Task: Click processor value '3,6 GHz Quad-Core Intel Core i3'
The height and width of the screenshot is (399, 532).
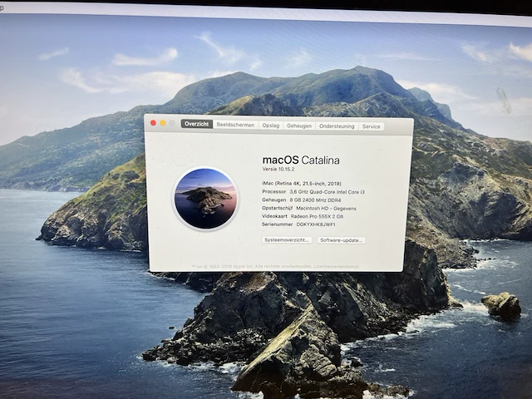Action: coord(327,192)
